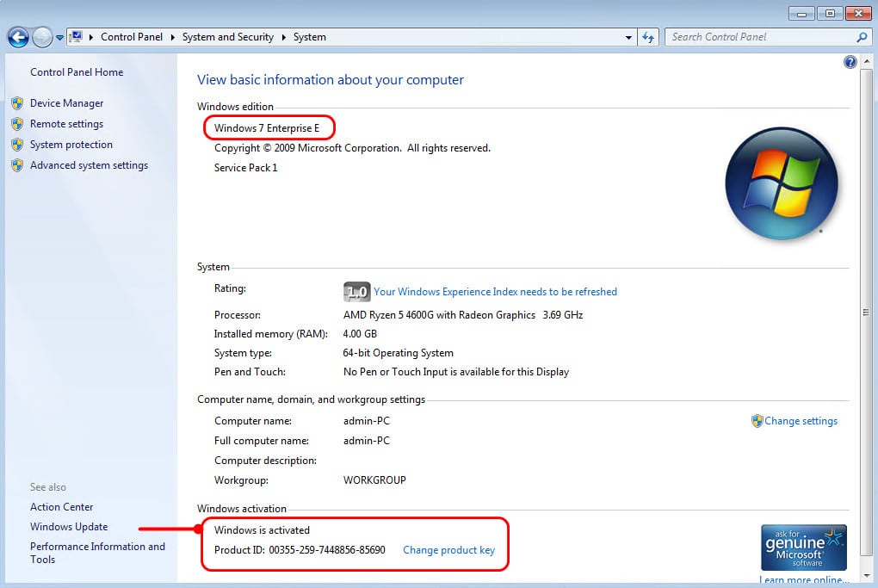This screenshot has height=588, width=878.
Task: Click the WORKGROUP workgroup value
Action: click(374, 480)
